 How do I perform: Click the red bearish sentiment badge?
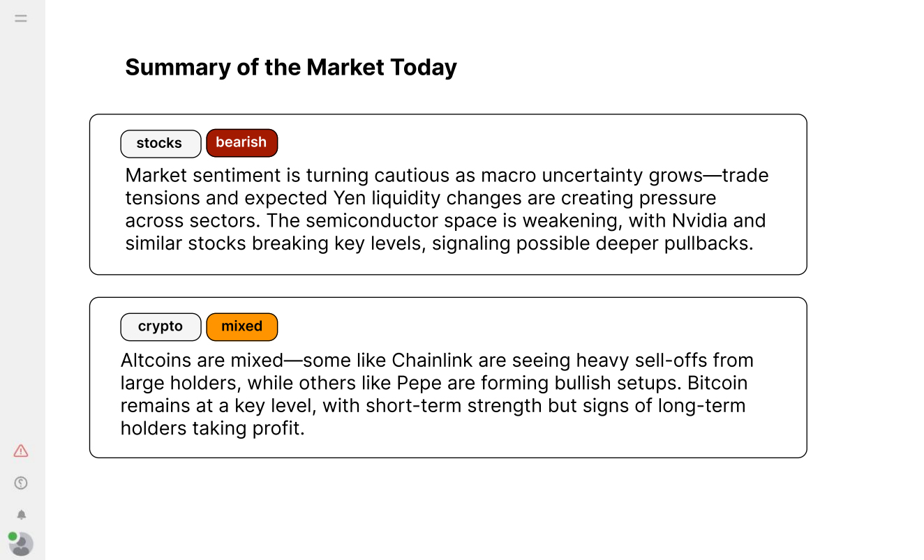[242, 143]
